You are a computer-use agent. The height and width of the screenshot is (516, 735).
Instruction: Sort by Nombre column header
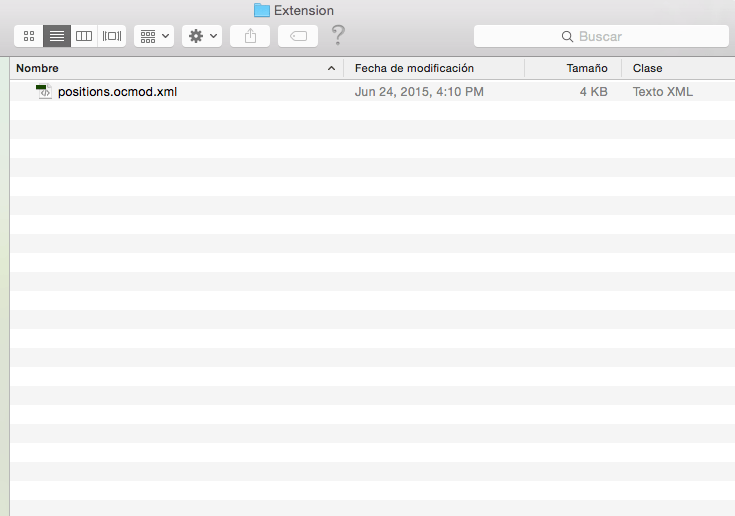click(x=177, y=68)
